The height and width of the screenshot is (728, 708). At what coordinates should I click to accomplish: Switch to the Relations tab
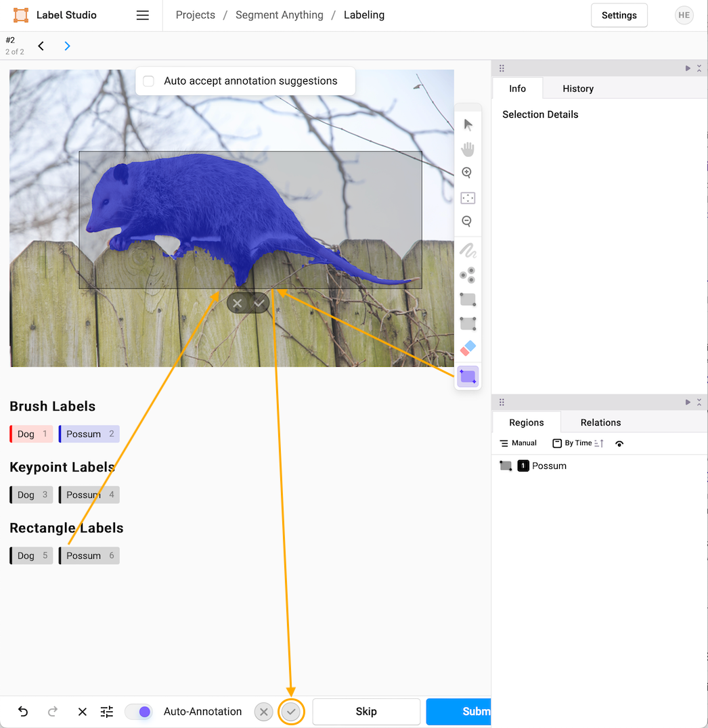click(x=600, y=422)
